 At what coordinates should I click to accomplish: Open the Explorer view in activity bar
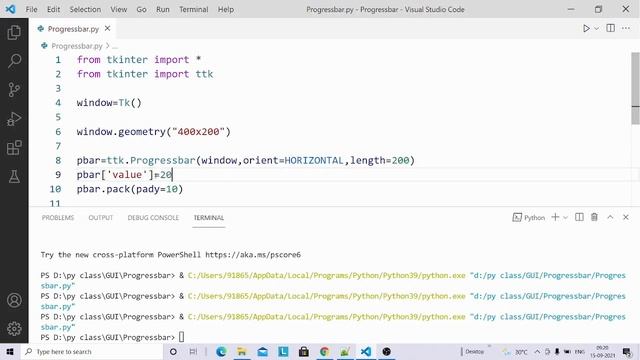point(14,32)
